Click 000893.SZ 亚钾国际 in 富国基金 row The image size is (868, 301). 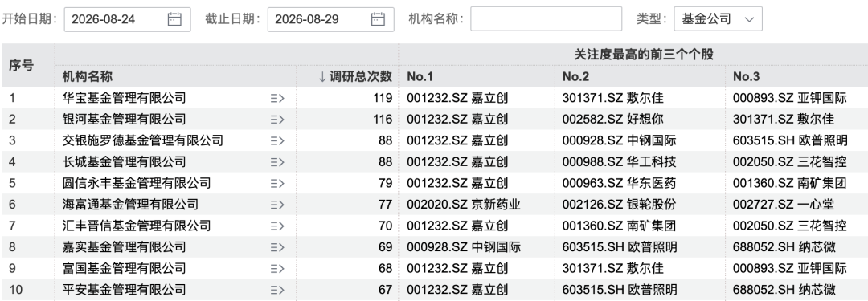790,269
